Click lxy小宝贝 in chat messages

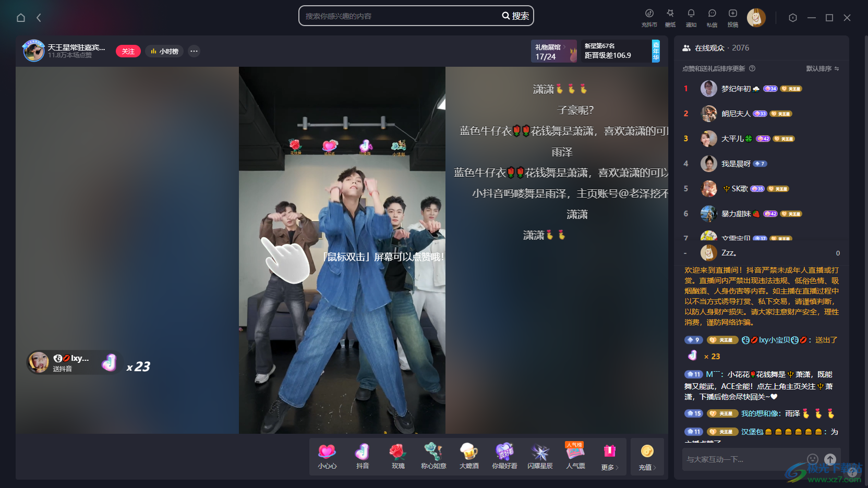click(774, 340)
